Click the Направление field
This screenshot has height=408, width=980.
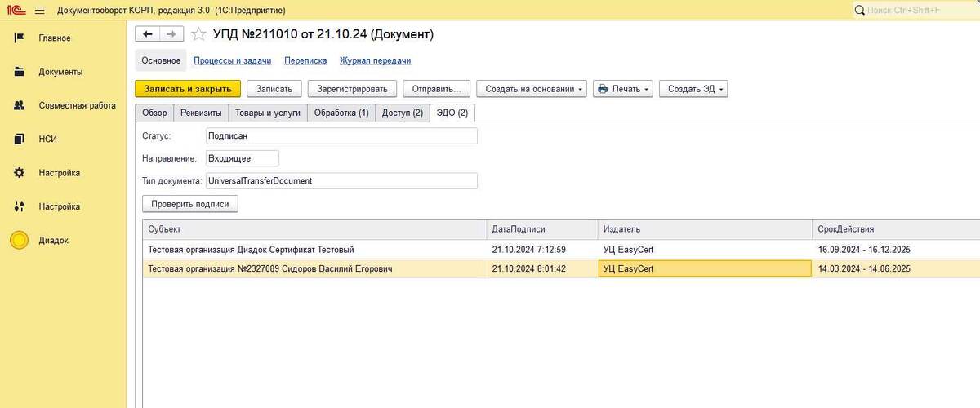(x=243, y=158)
